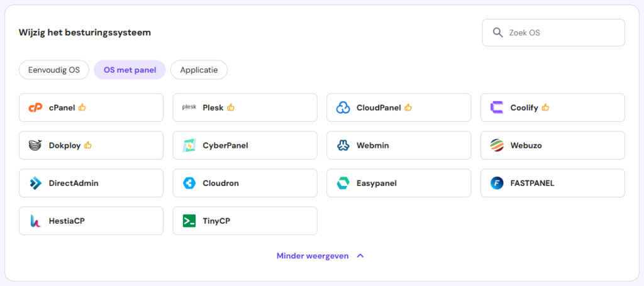
Task: Choose the Webuzo card label
Action: [526, 146]
